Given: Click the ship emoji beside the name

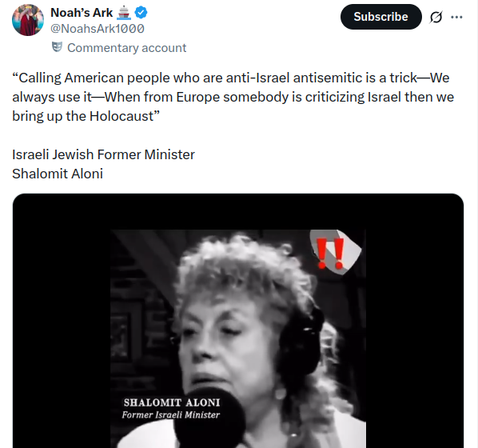Looking at the screenshot, I should point(123,13).
